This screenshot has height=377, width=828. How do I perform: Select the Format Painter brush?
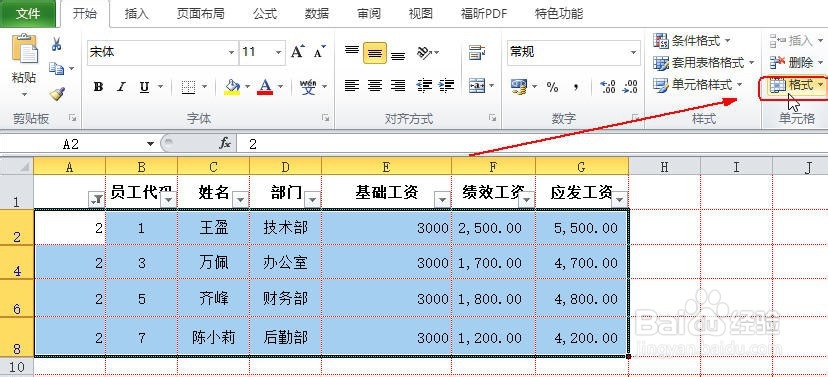tap(57, 94)
